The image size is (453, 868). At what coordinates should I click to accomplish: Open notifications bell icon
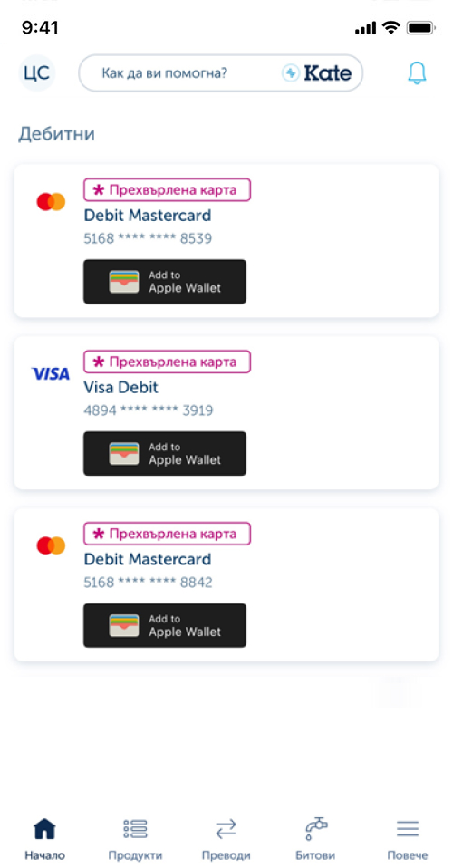point(417,72)
